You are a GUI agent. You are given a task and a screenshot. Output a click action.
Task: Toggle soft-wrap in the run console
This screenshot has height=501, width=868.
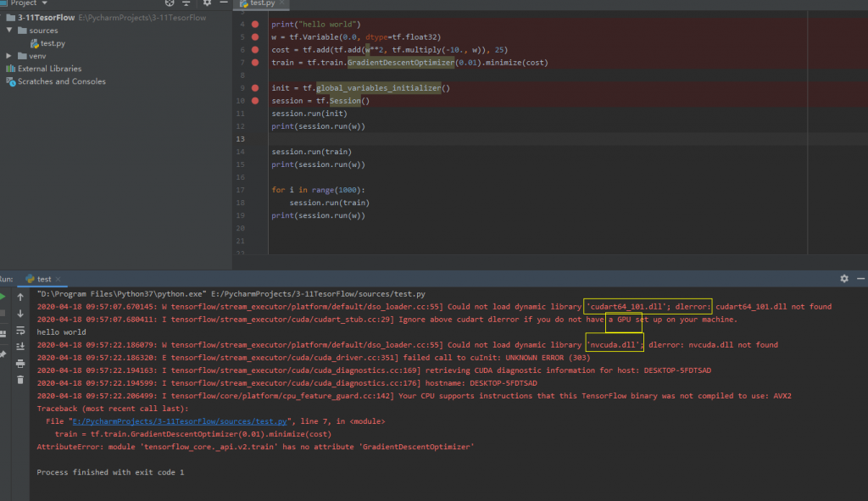[20, 329]
